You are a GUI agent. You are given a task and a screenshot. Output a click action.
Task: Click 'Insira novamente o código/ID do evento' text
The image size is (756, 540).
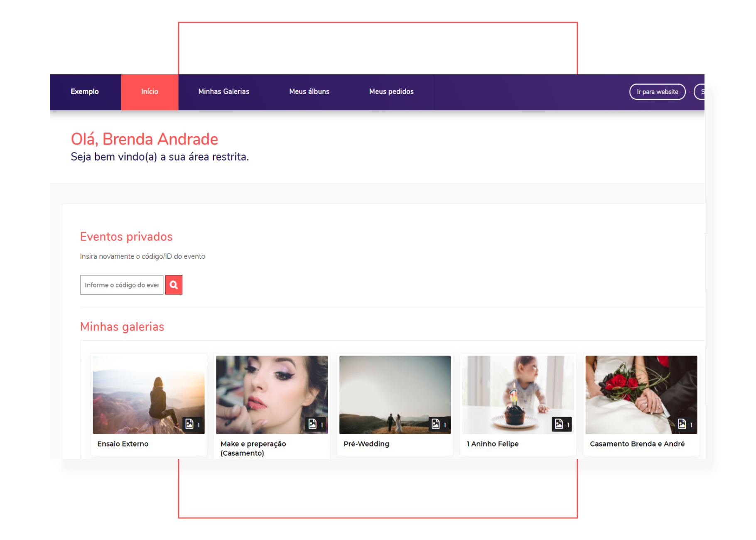(x=142, y=257)
